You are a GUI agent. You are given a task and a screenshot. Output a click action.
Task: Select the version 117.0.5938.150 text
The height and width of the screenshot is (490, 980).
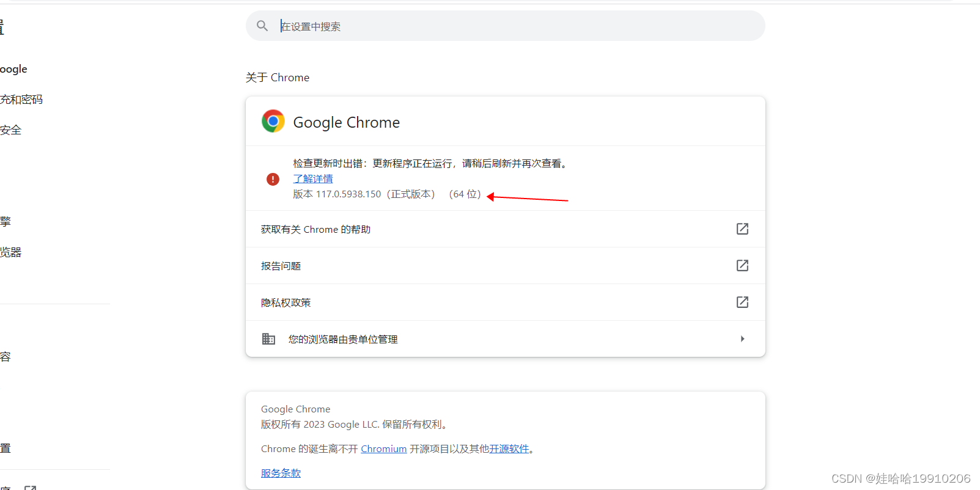point(348,194)
